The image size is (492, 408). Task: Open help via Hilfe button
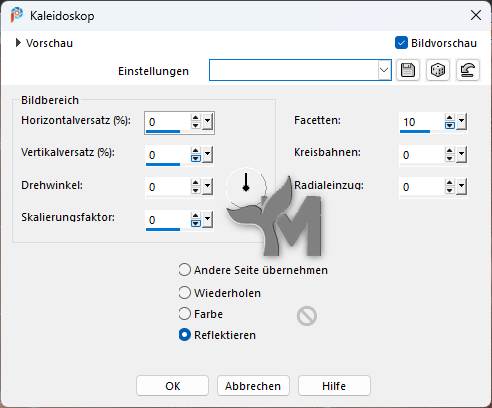pos(334,386)
